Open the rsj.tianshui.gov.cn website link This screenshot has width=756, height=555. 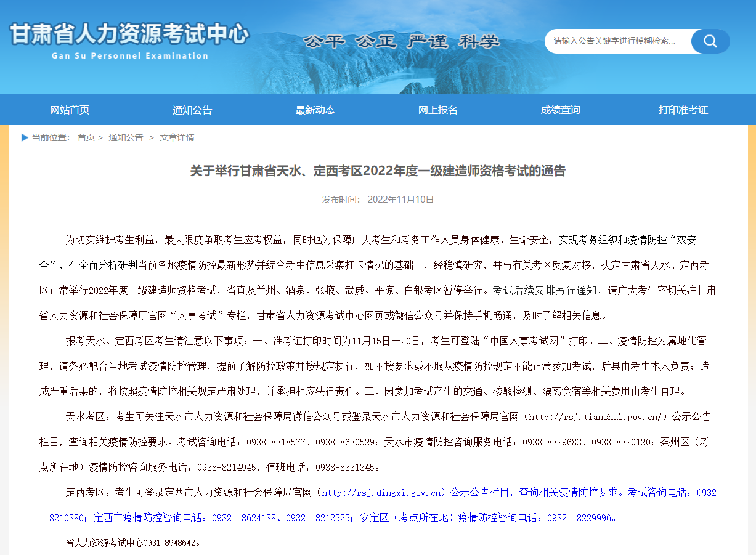click(x=596, y=417)
